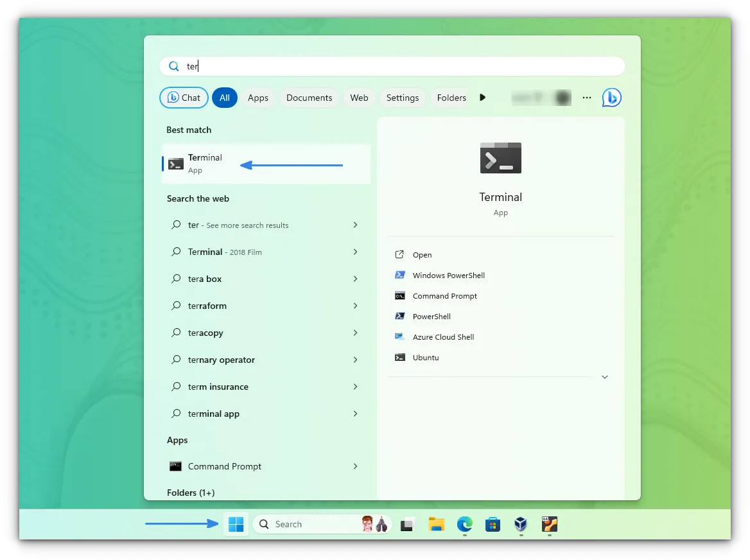Open the ternary operator web search

pyautogui.click(x=221, y=360)
